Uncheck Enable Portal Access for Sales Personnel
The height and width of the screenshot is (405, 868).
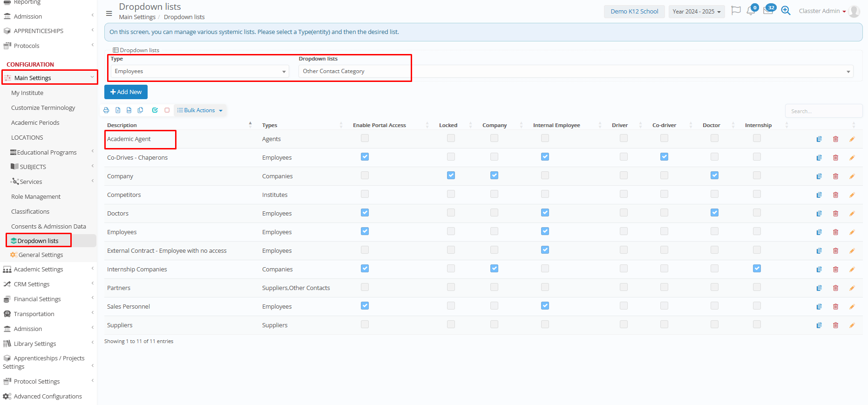[x=365, y=306]
